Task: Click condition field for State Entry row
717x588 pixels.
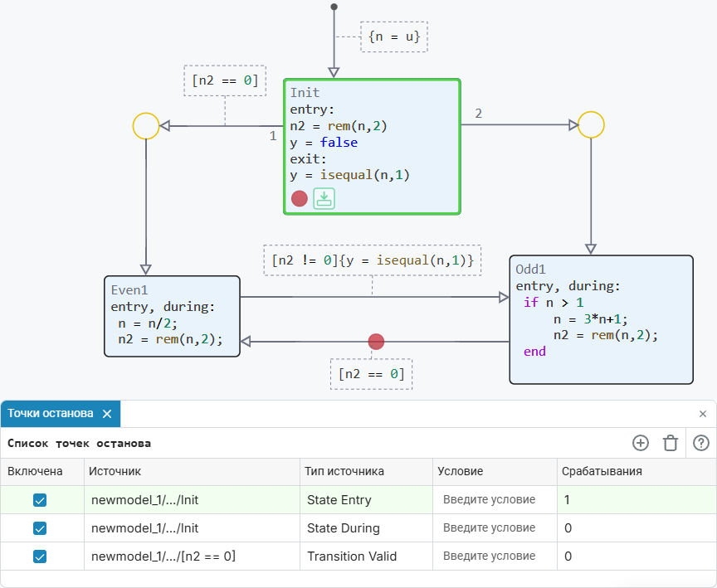Action: tap(495, 500)
